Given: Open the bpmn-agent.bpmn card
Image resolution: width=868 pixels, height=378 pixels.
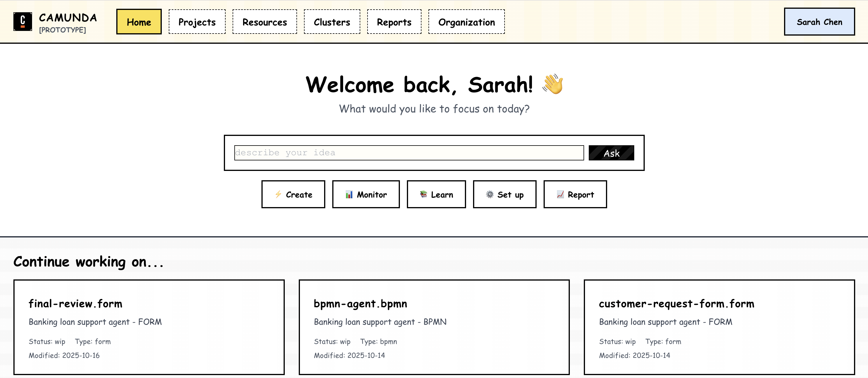Looking at the screenshot, I should coord(434,327).
